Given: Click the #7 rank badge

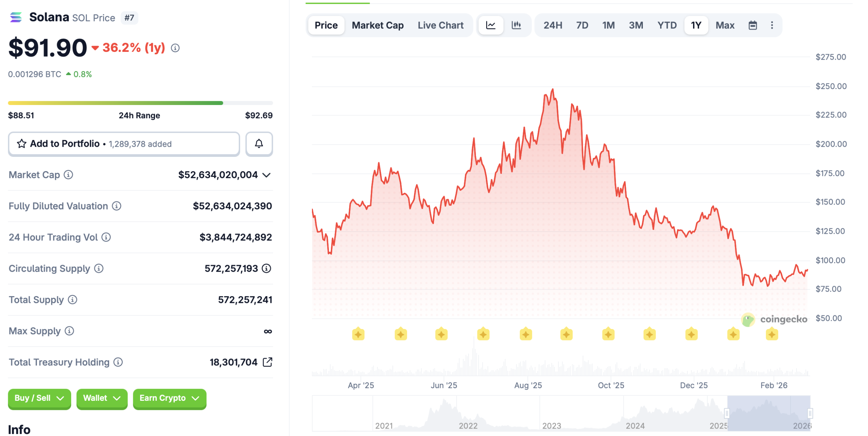Looking at the screenshot, I should (x=129, y=18).
